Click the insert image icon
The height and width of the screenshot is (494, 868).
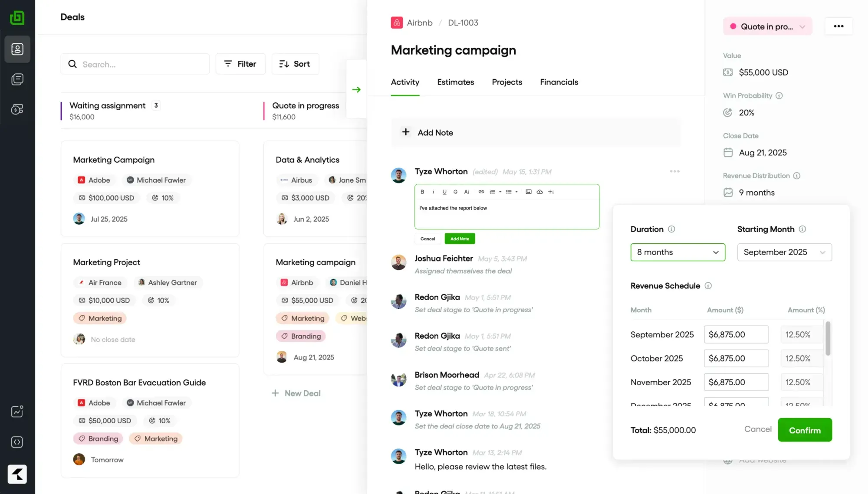(x=528, y=192)
